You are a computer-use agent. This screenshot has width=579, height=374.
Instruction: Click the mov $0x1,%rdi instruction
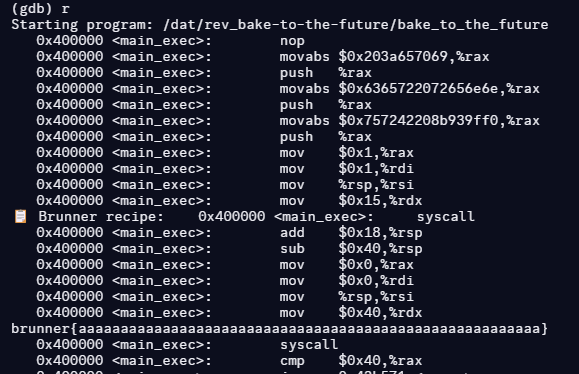[x=347, y=169]
